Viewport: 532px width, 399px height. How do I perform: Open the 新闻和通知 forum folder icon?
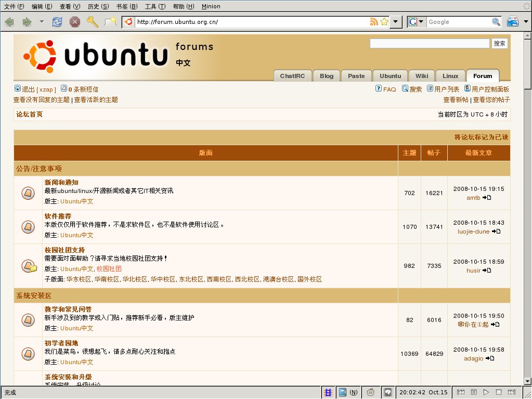[x=28, y=193]
